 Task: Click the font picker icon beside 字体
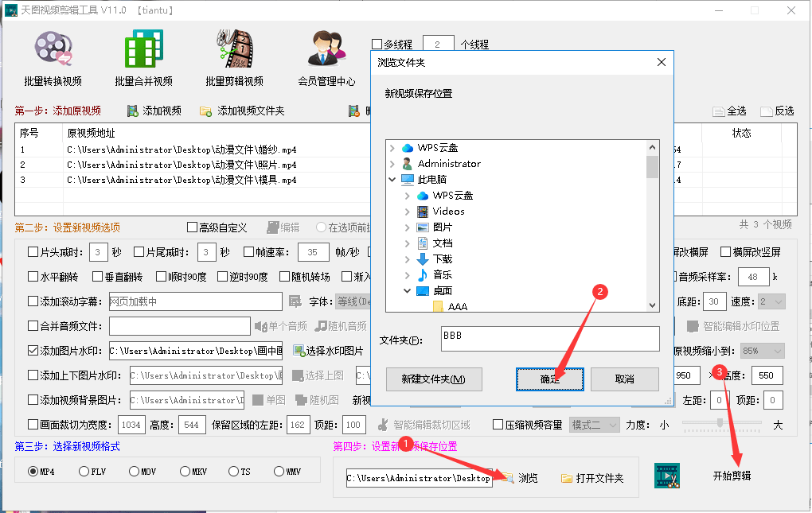coord(295,301)
